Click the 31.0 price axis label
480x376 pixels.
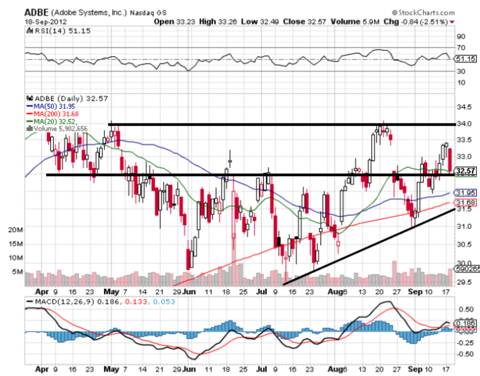(464, 227)
